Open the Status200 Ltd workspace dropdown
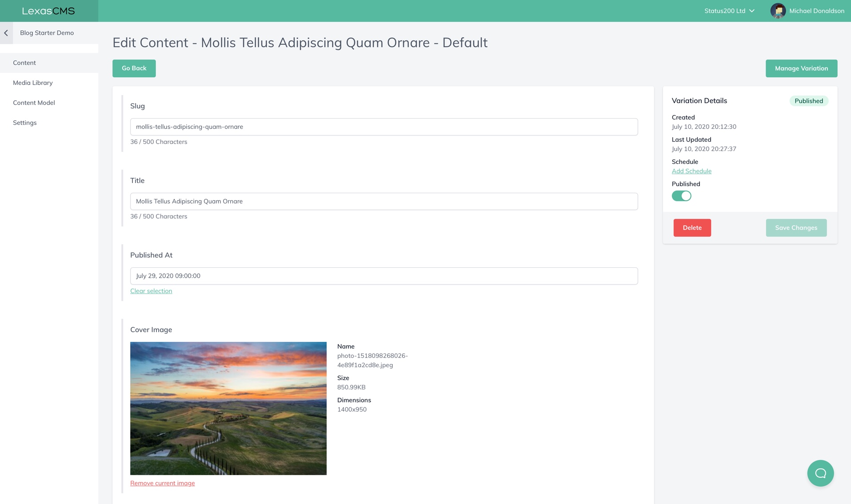 pyautogui.click(x=729, y=11)
